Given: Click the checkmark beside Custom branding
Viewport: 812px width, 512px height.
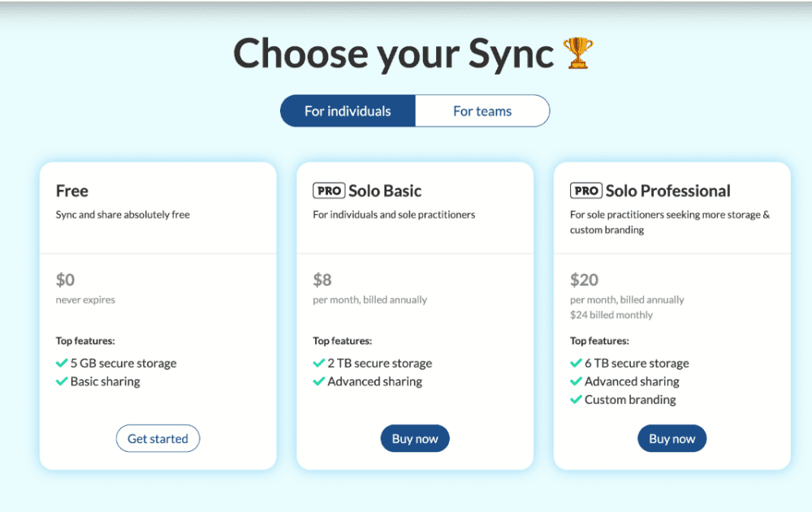Looking at the screenshot, I should tap(576, 400).
